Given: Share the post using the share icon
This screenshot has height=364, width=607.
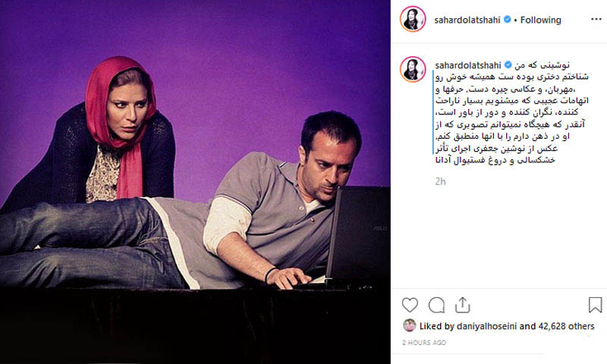Looking at the screenshot, I should pos(462,305).
